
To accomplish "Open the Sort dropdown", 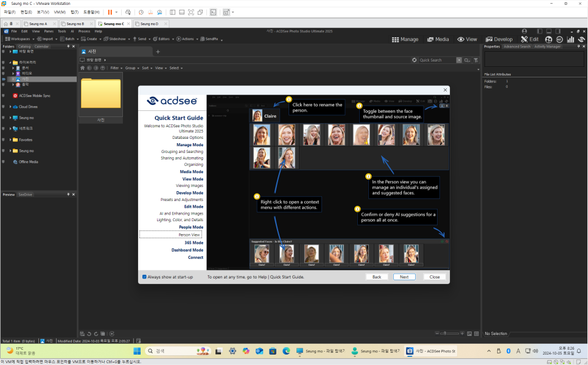I will (x=145, y=68).
